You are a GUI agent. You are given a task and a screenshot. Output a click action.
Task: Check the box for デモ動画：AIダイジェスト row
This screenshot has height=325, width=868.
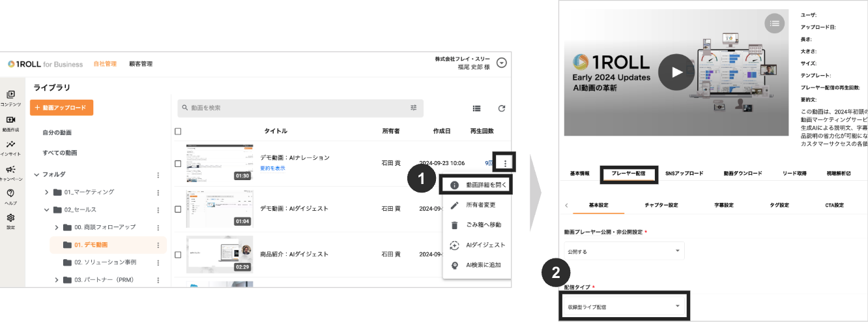[x=178, y=209]
